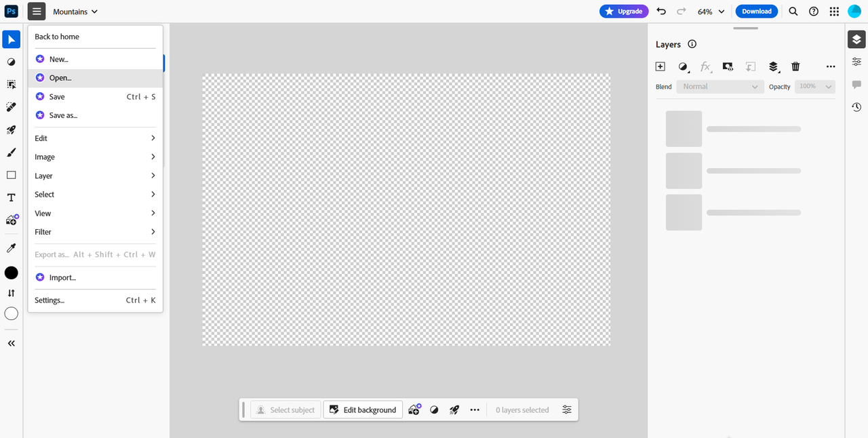Choose Open... from the menu
Image resolution: width=868 pixels, height=438 pixels.
tap(96, 78)
